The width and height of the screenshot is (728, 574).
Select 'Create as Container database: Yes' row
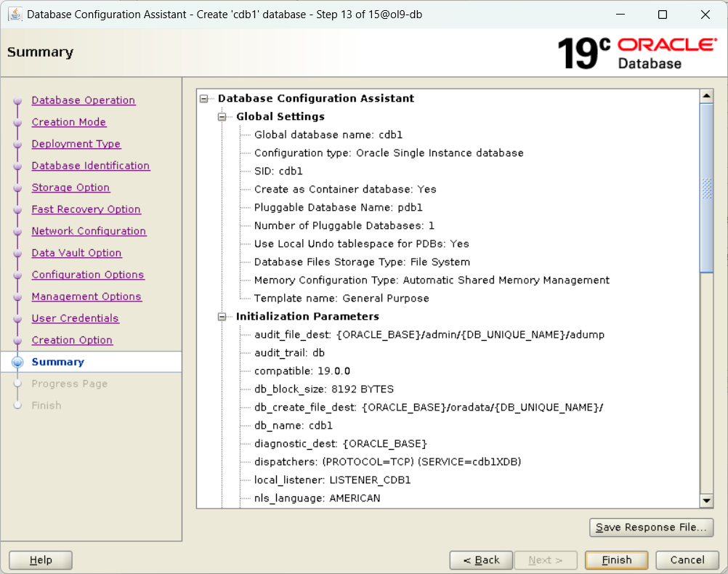click(x=345, y=189)
